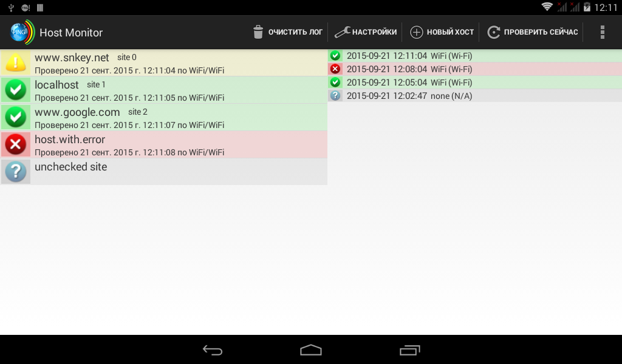Click the Host Monitor title

tap(71, 33)
